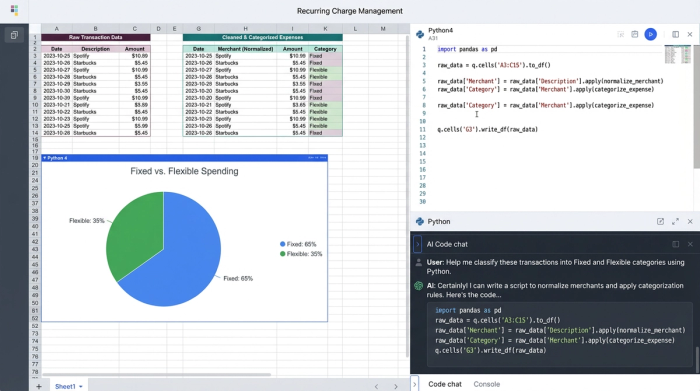This screenshot has width=700, height=391.
Task: Close the AI Code chat
Action: click(690, 244)
